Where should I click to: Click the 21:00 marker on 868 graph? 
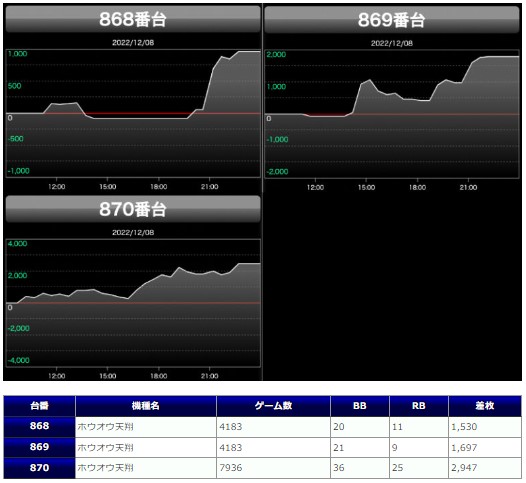click(x=209, y=186)
